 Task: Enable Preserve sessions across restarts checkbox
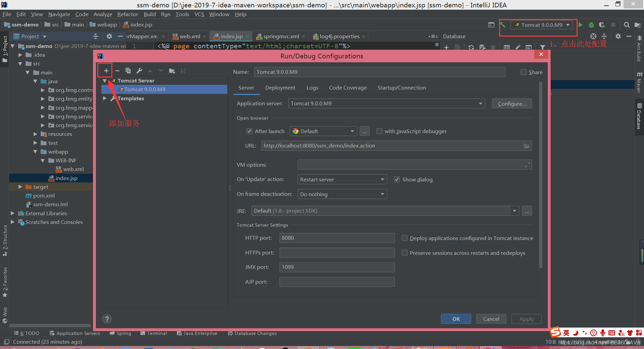click(x=405, y=253)
